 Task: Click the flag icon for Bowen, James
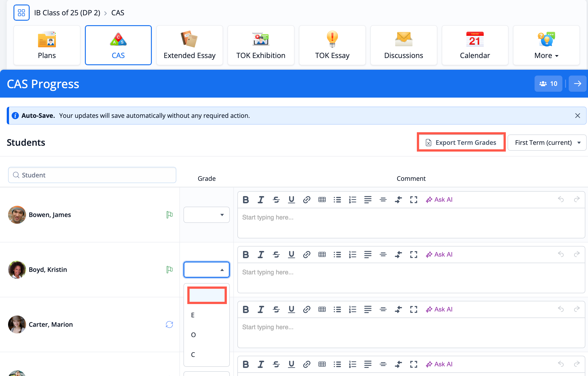click(170, 215)
